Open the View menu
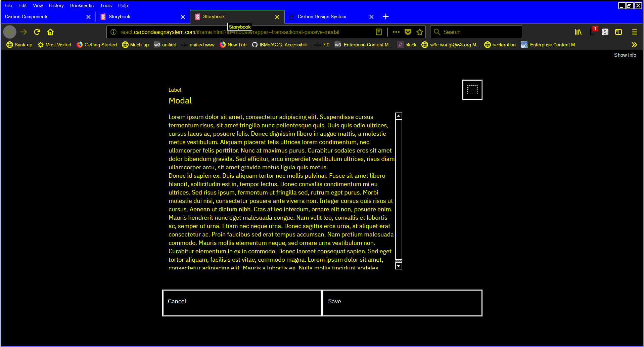Screen dimensions: 644x347 (38, 5)
